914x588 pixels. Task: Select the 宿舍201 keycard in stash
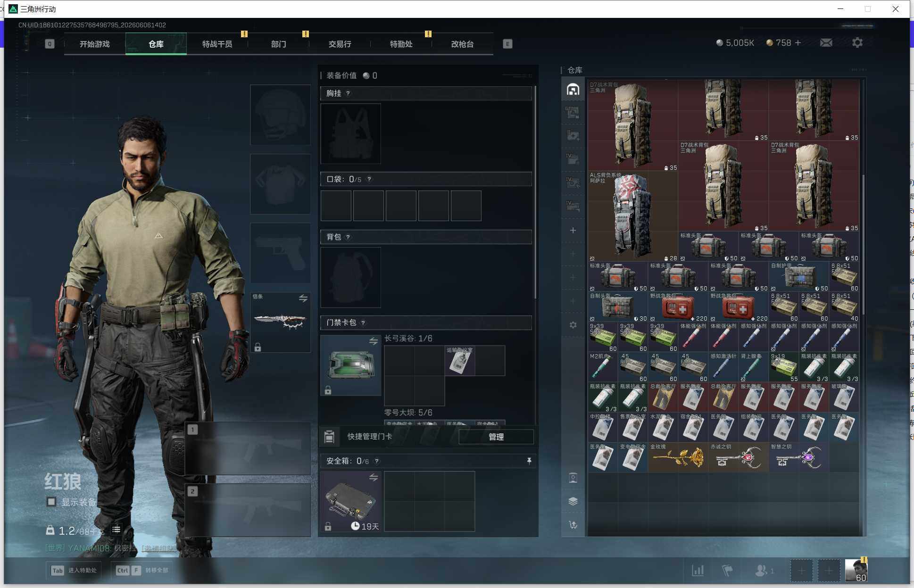tap(693, 428)
